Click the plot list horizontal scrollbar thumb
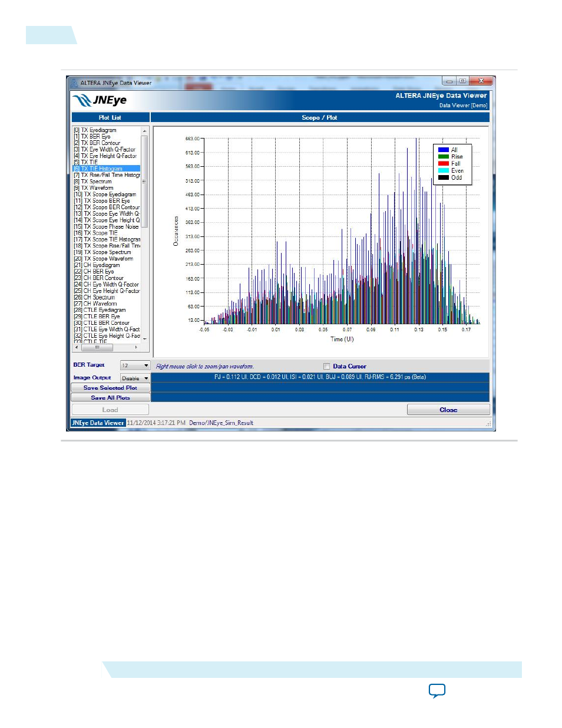 coord(98,347)
